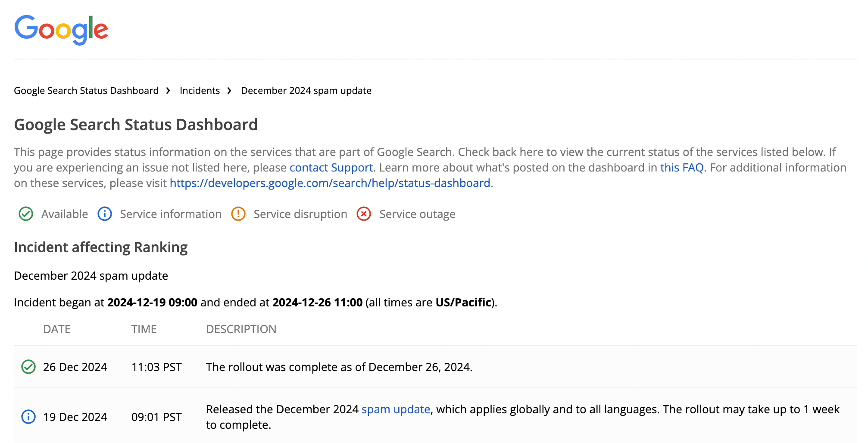Viewport: 868px width, 443px height.
Task: Open the Google Search Status Dashboard breadcrumb
Action: tap(86, 90)
